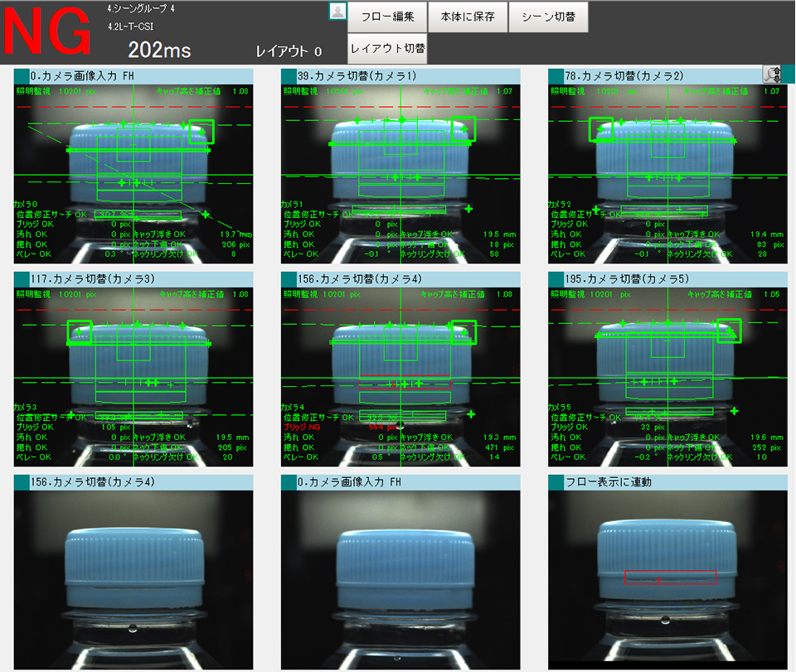Click red detection rectangle in フロー表示に連動 image
Viewport: 796px width, 672px height.
[x=670, y=577]
